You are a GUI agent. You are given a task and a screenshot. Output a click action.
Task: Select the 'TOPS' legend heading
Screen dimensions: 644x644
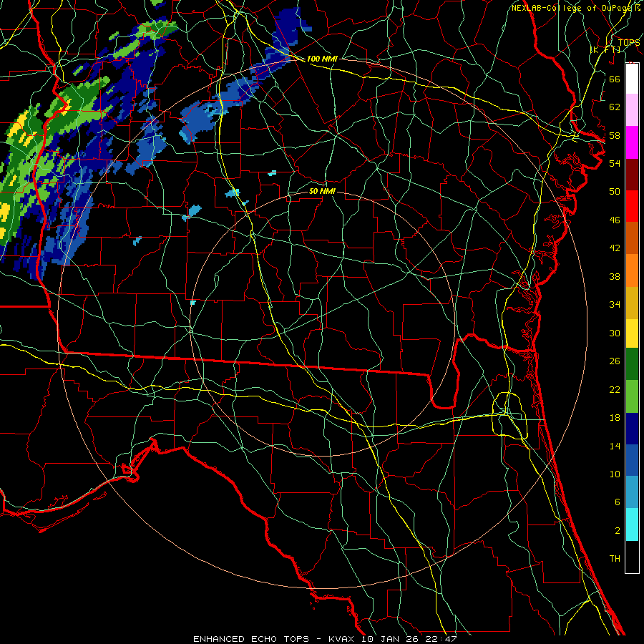coord(629,43)
